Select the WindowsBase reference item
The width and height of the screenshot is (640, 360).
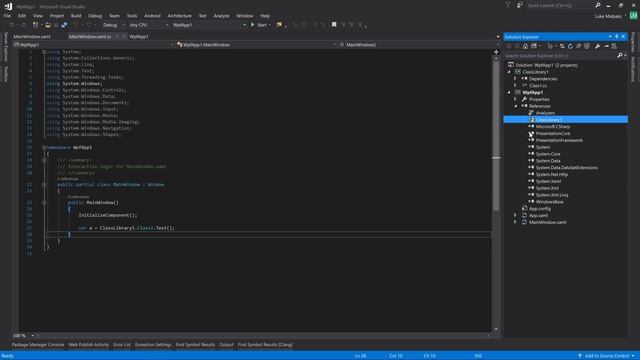coord(549,202)
